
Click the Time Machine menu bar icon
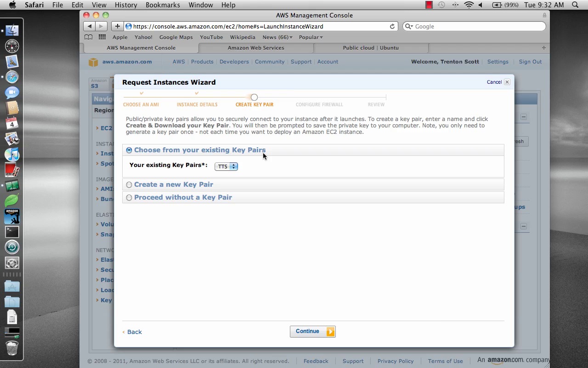point(441,5)
